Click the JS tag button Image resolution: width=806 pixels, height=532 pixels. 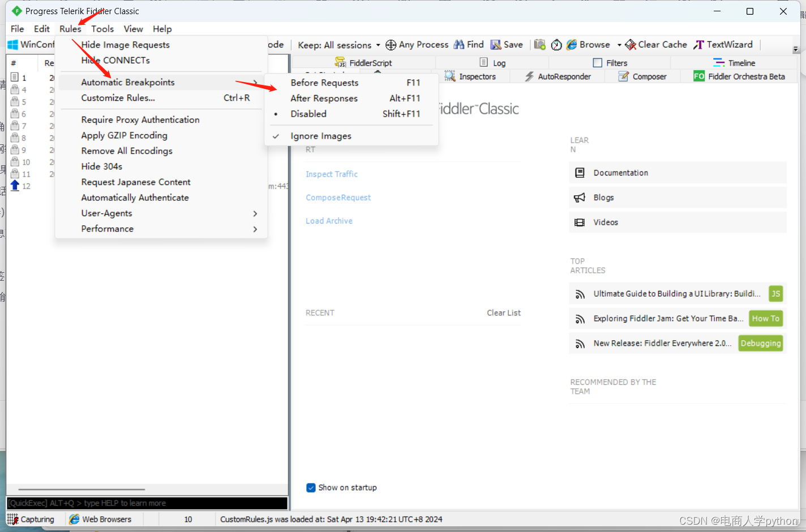pyautogui.click(x=775, y=294)
